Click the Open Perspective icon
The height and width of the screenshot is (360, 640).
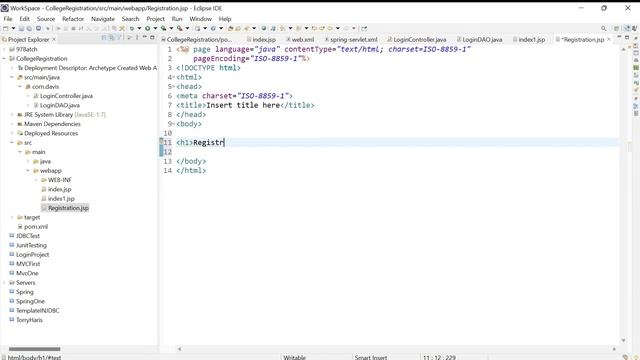coord(617,28)
